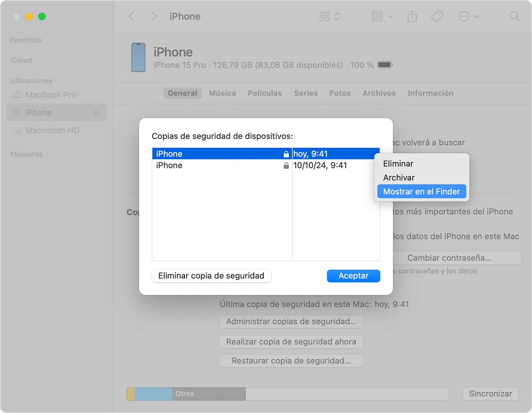Click the blue segment of storage bar
The height and width of the screenshot is (413, 532).
click(x=153, y=394)
